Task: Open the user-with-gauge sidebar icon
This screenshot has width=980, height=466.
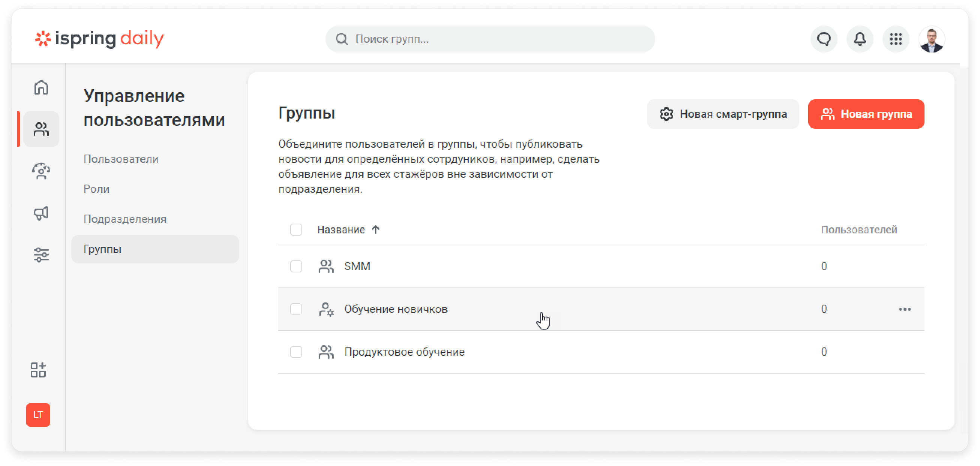Action: 41,171
